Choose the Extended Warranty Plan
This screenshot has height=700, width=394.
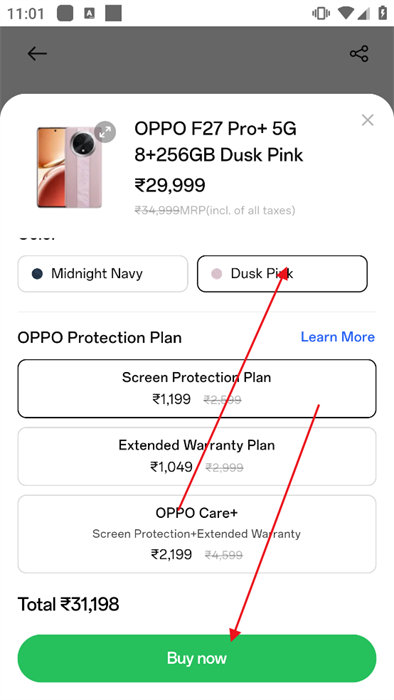coord(197,456)
